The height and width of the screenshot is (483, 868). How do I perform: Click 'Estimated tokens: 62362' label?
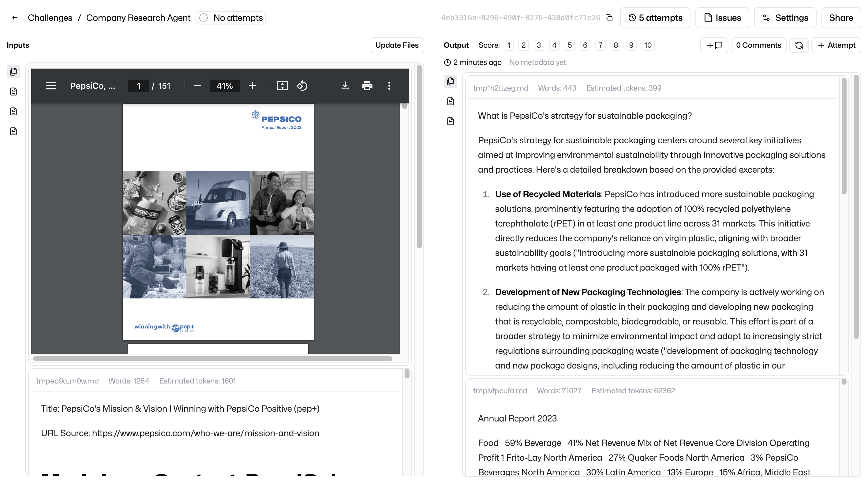pos(633,391)
